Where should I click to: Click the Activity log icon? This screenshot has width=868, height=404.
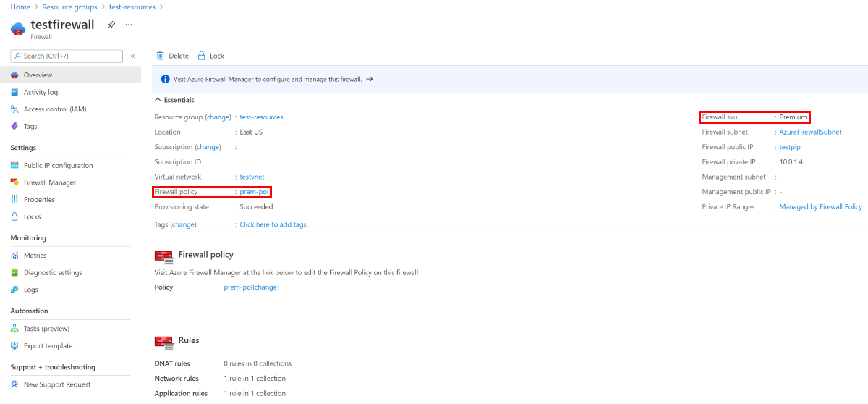(x=14, y=92)
